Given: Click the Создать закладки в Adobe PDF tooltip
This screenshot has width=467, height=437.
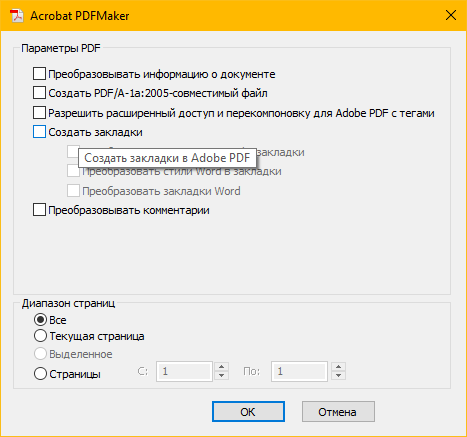Looking at the screenshot, I should pyautogui.click(x=167, y=158).
